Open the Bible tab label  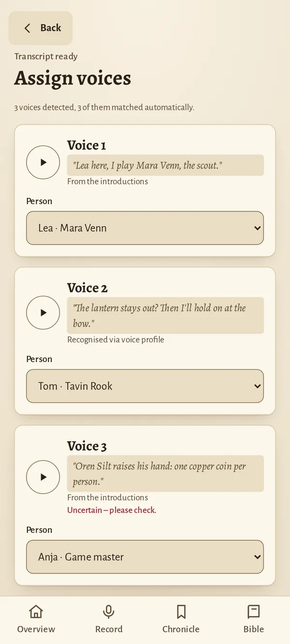[x=254, y=629]
